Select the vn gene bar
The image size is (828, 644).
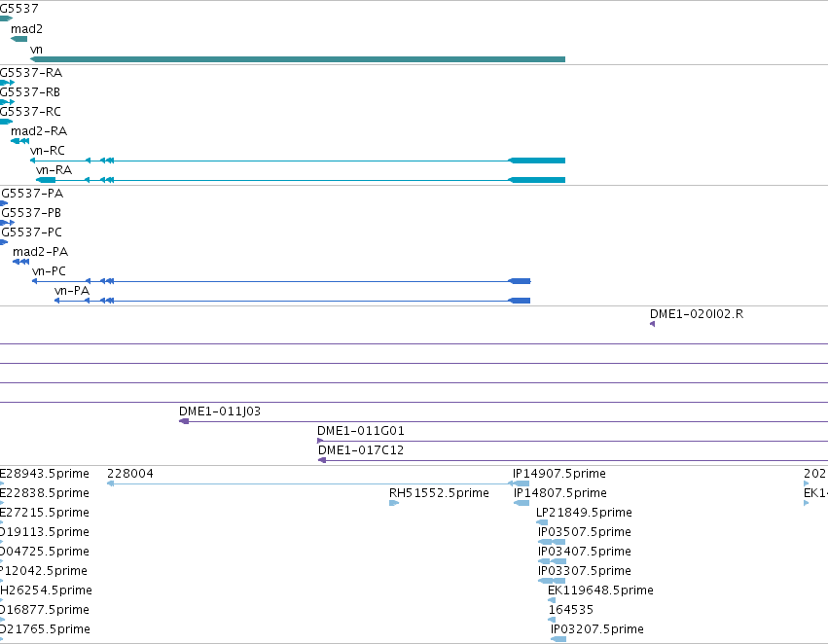click(298, 59)
